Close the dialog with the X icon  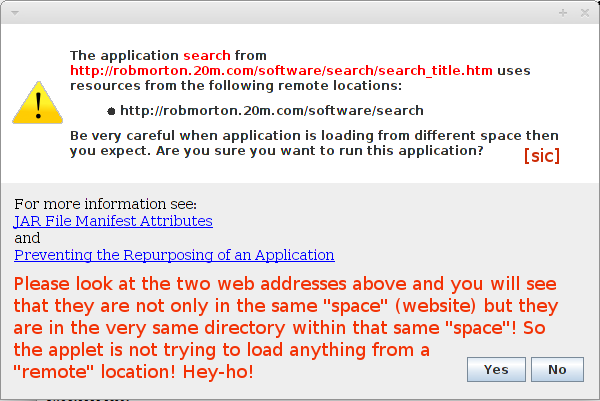point(585,13)
